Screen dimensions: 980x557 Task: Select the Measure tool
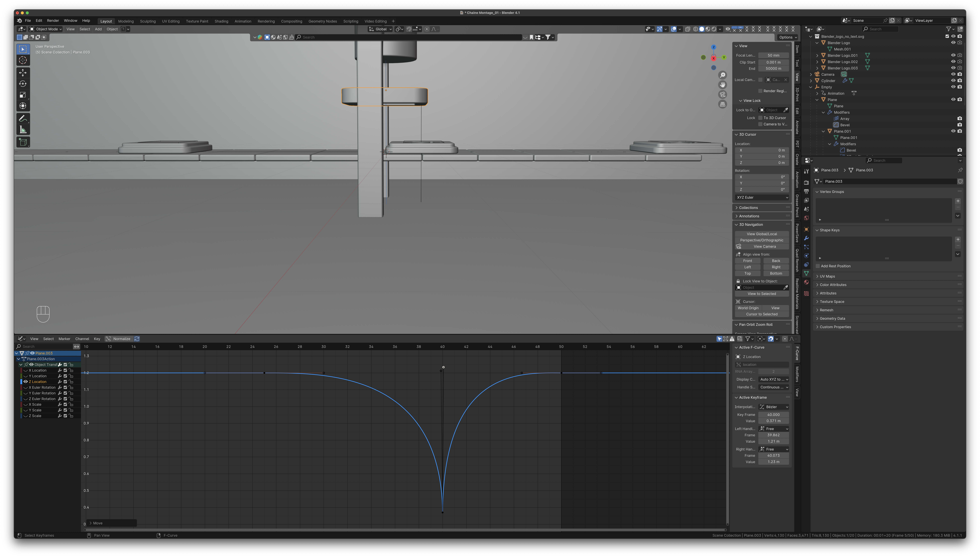pos(23,130)
